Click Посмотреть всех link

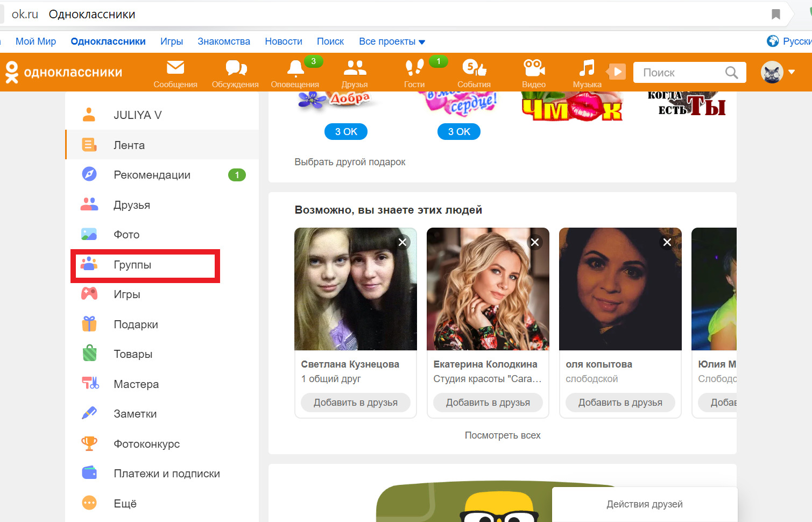503,435
